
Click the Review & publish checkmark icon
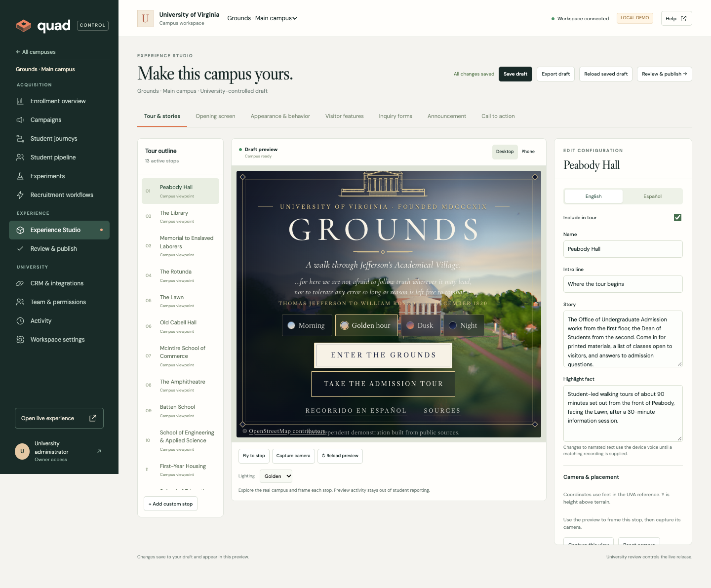pyautogui.click(x=20, y=249)
